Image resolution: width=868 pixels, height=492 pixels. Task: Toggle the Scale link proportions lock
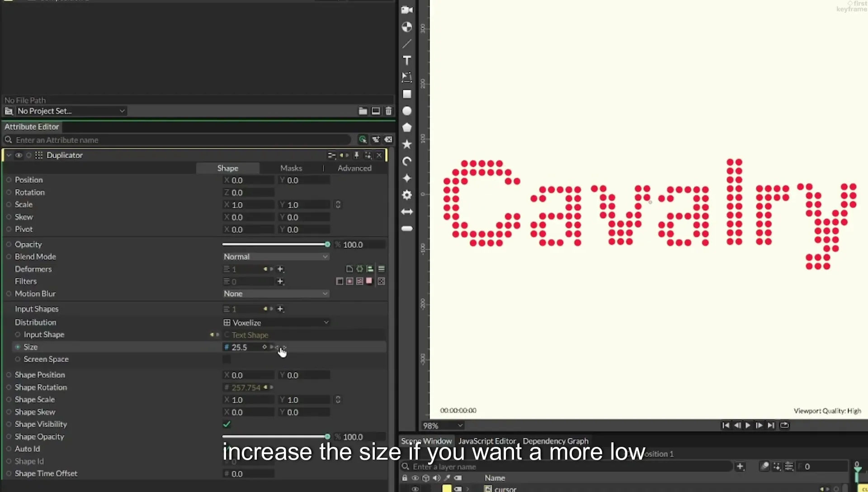pos(338,204)
